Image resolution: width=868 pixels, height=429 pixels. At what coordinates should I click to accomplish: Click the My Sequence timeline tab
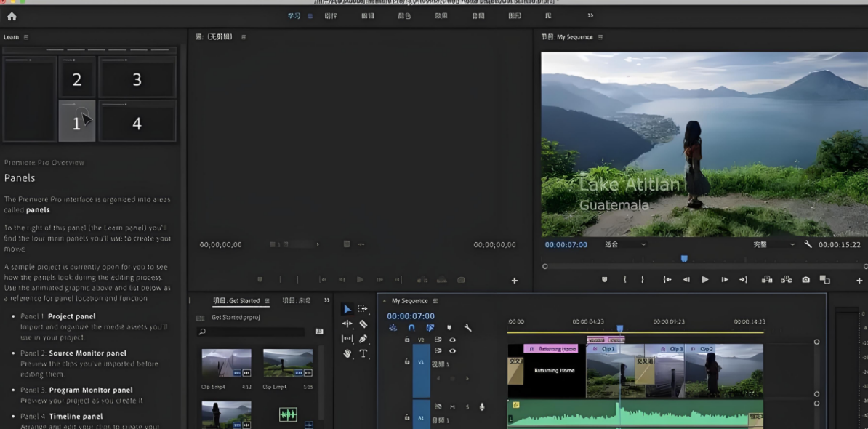coord(409,300)
